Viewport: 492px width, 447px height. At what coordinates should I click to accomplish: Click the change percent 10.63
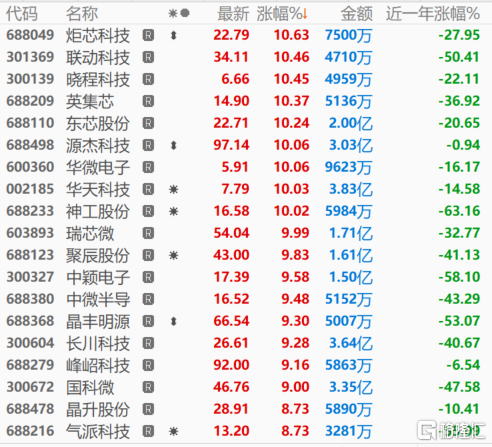[292, 35]
